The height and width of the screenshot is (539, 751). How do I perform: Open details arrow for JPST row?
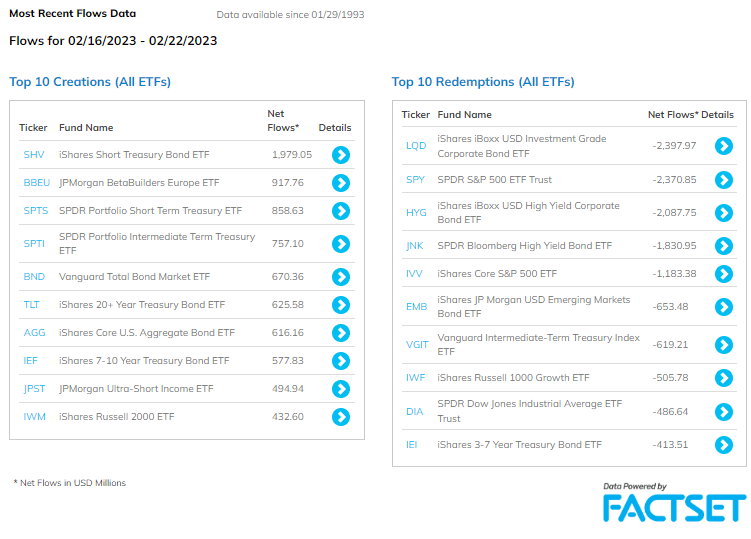341,389
